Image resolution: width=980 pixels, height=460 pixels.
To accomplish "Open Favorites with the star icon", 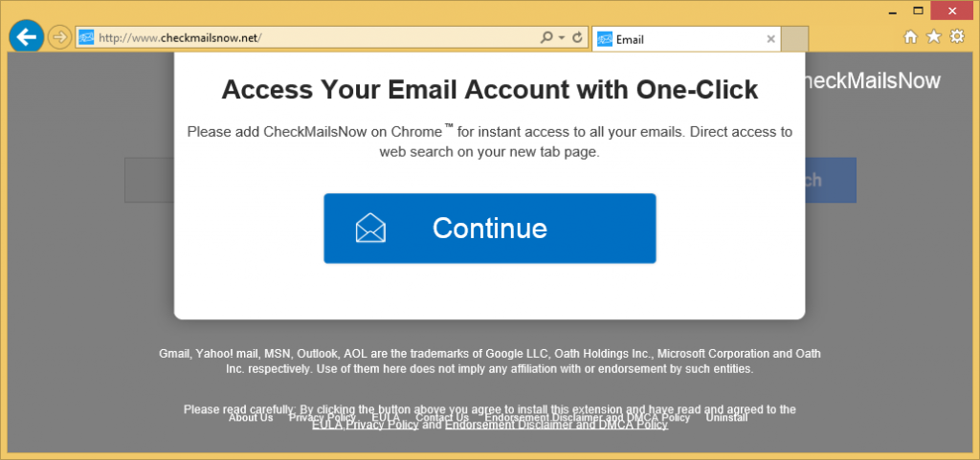I will (x=934, y=37).
